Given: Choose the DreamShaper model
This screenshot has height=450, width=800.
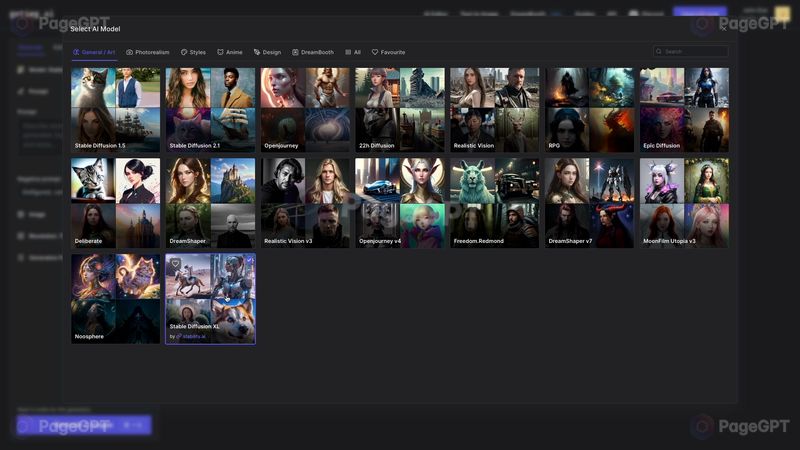Looking at the screenshot, I should (210, 203).
